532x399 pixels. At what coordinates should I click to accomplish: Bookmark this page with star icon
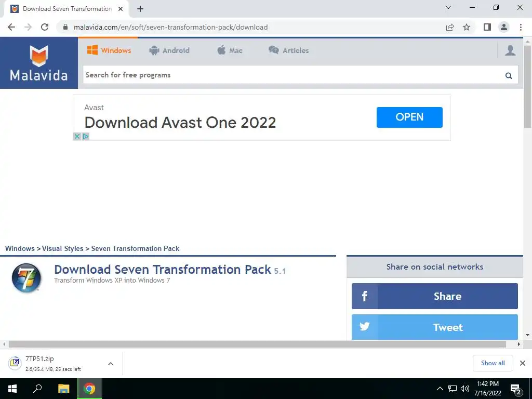click(467, 27)
